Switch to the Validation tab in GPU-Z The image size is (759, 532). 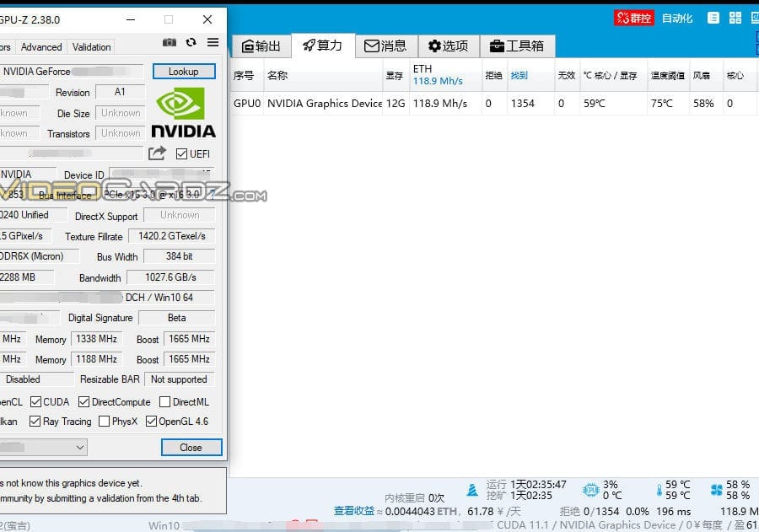(x=91, y=47)
